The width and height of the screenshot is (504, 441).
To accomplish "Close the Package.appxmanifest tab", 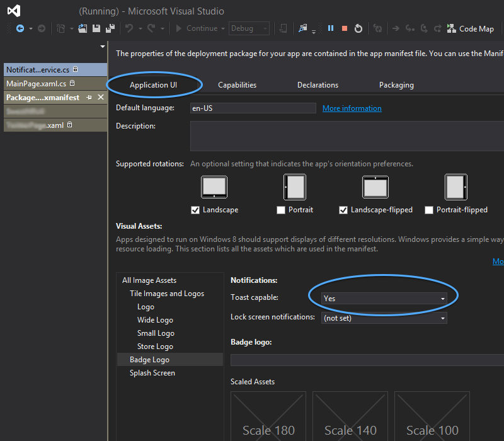I will pyautogui.click(x=101, y=98).
